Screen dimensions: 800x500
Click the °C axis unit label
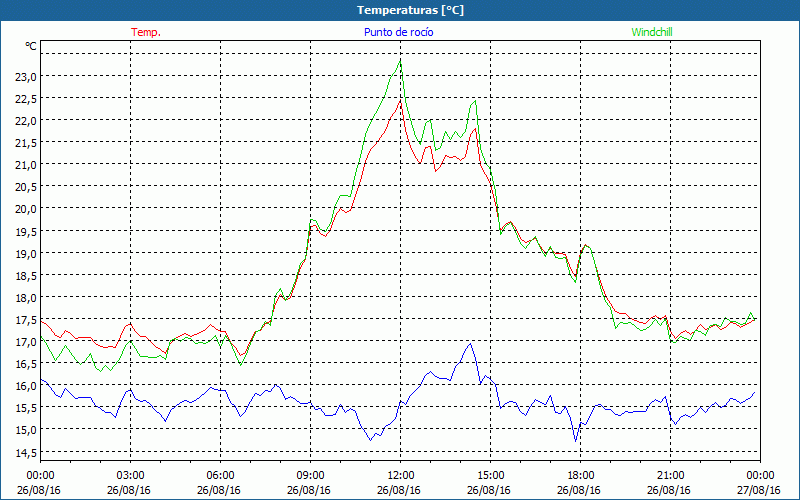pyautogui.click(x=31, y=46)
